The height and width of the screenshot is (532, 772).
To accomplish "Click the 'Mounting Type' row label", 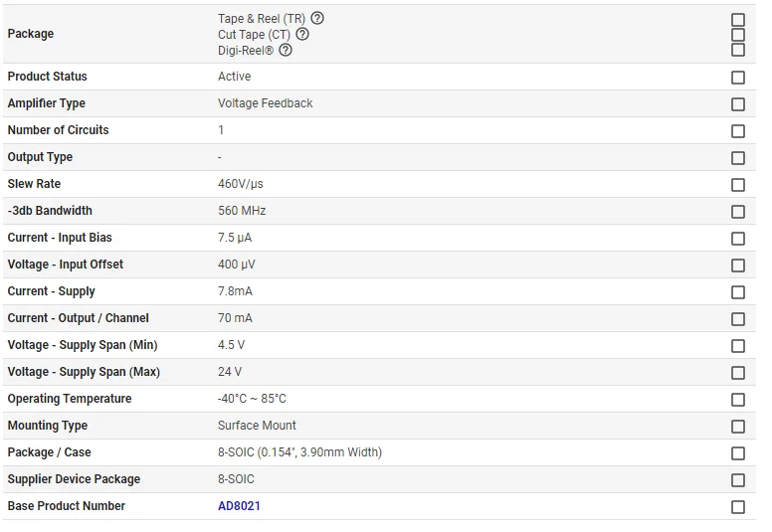I will [x=48, y=426].
